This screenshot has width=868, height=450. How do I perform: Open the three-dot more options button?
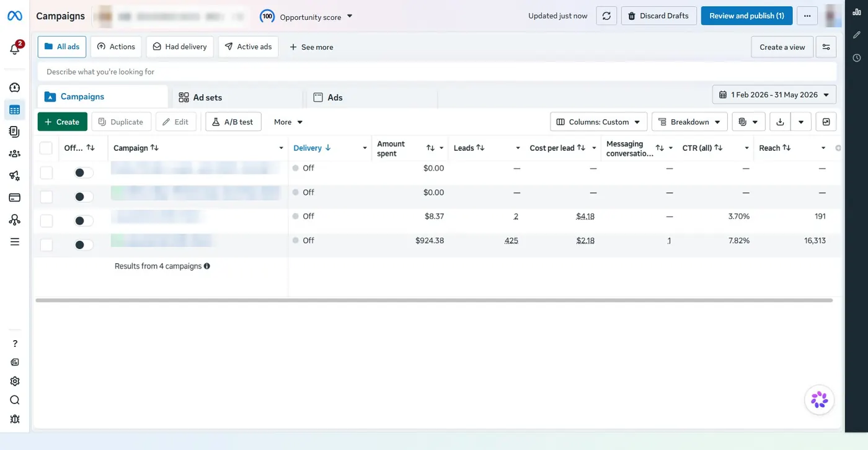tap(807, 16)
